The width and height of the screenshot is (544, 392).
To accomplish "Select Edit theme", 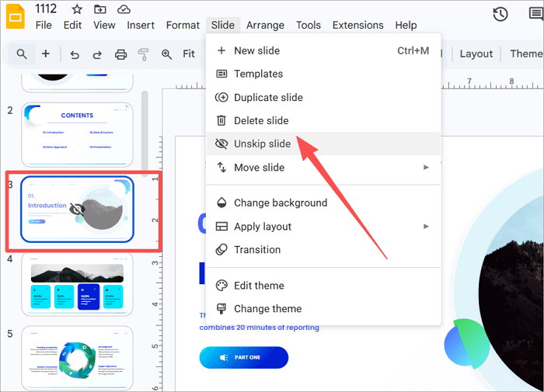I will pos(323,286).
